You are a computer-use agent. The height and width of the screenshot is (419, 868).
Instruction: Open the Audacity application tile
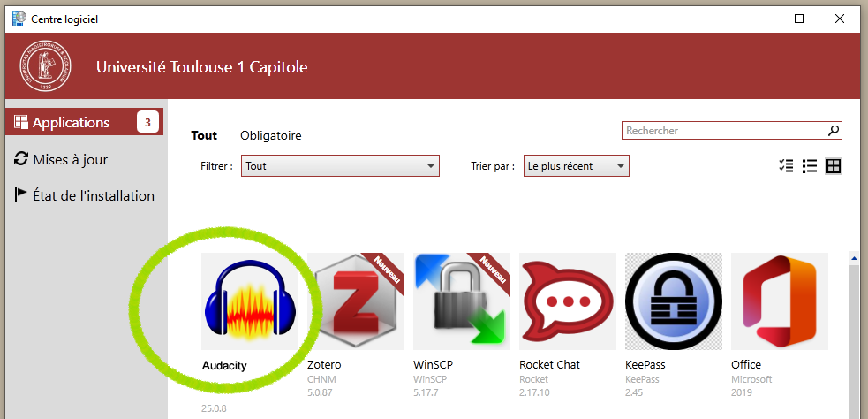(250, 301)
